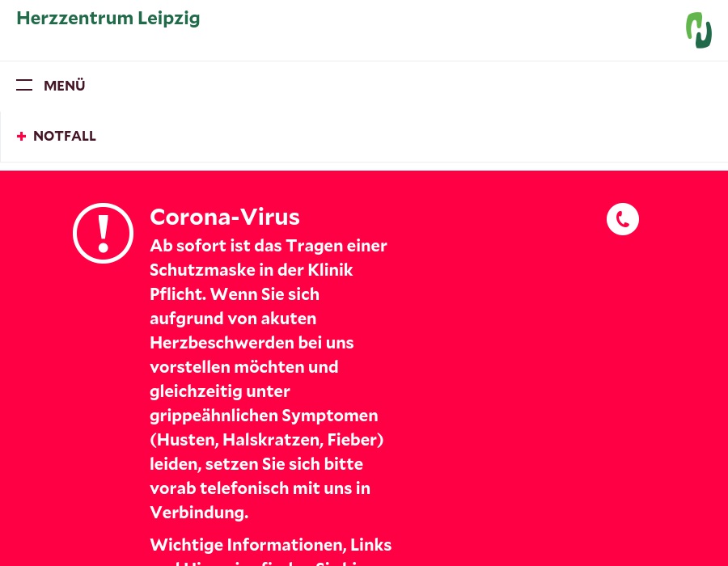This screenshot has width=728, height=566.
Task: Click the "vorab telefonisch mit uns in" line
Action: 260,488
